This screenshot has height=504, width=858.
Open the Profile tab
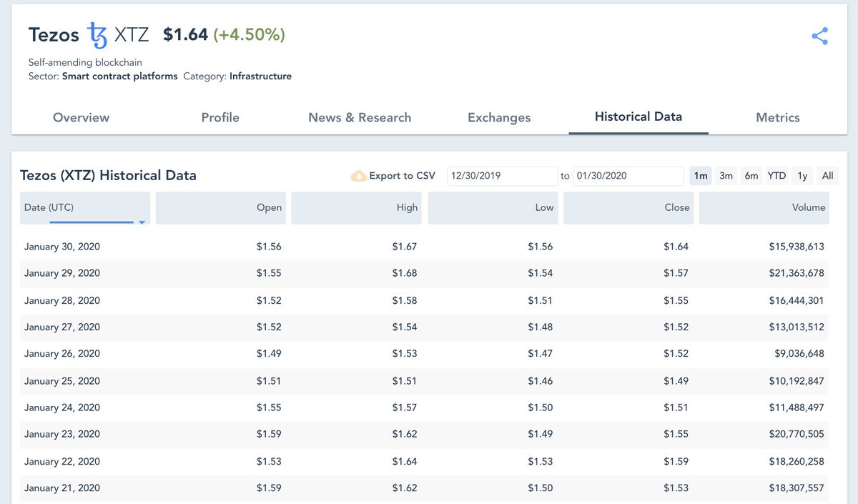click(220, 117)
